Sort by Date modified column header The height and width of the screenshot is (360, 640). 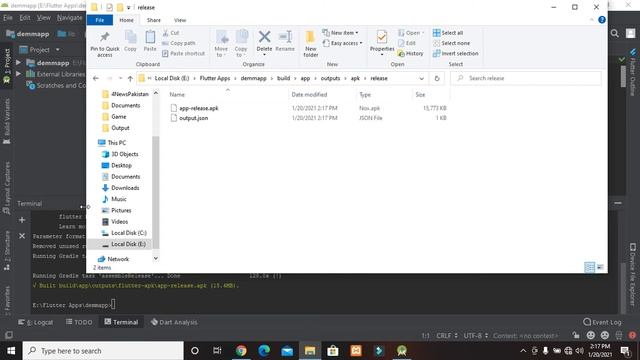[x=309, y=95]
